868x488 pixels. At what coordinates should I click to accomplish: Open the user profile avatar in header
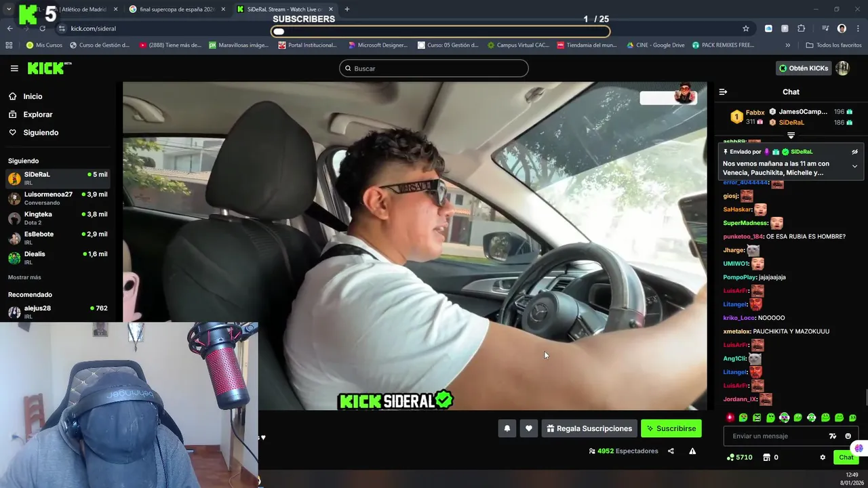pos(842,68)
